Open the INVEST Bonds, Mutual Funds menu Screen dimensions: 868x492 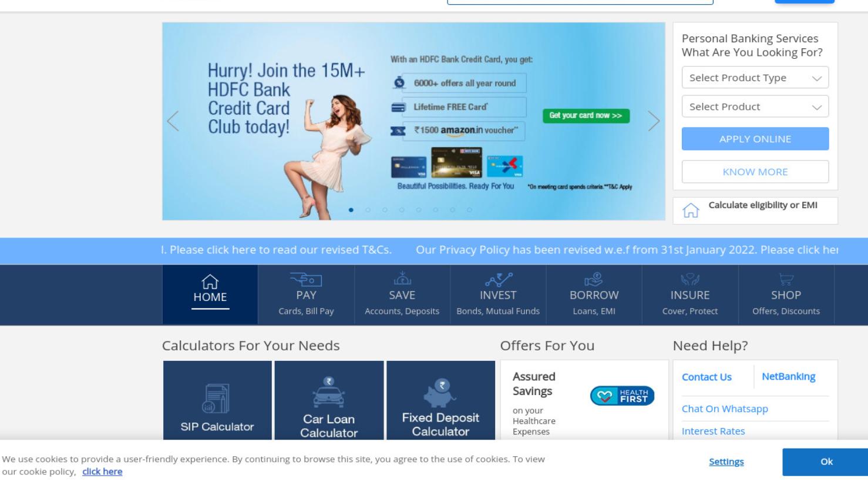click(498, 294)
